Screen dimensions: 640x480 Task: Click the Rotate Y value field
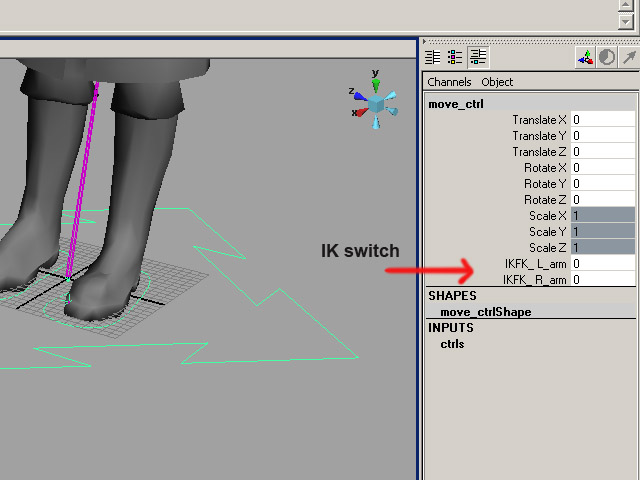click(x=603, y=183)
